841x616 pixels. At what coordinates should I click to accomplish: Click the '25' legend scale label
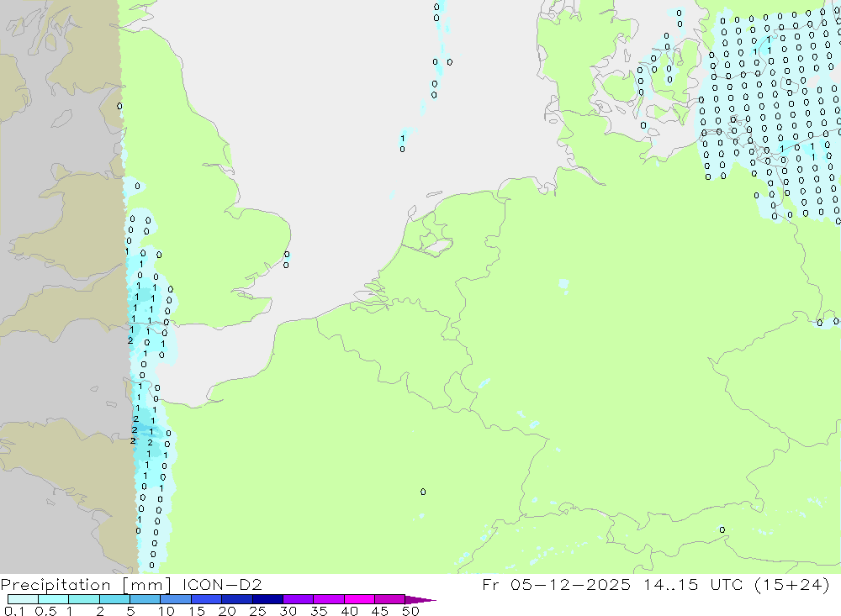pyautogui.click(x=257, y=611)
